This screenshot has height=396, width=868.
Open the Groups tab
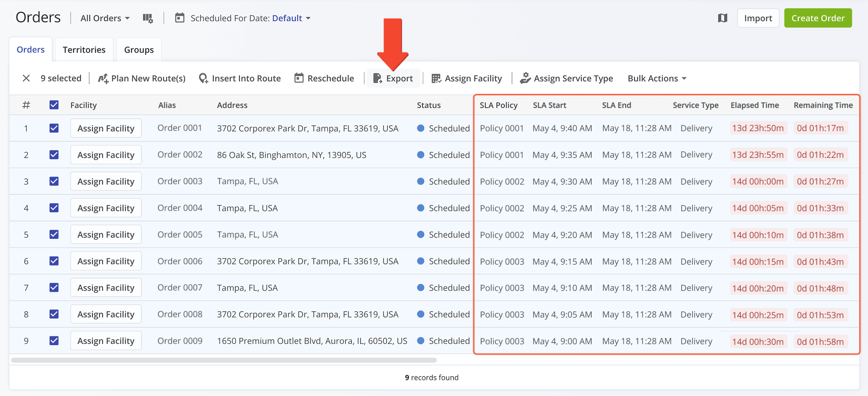coord(139,49)
